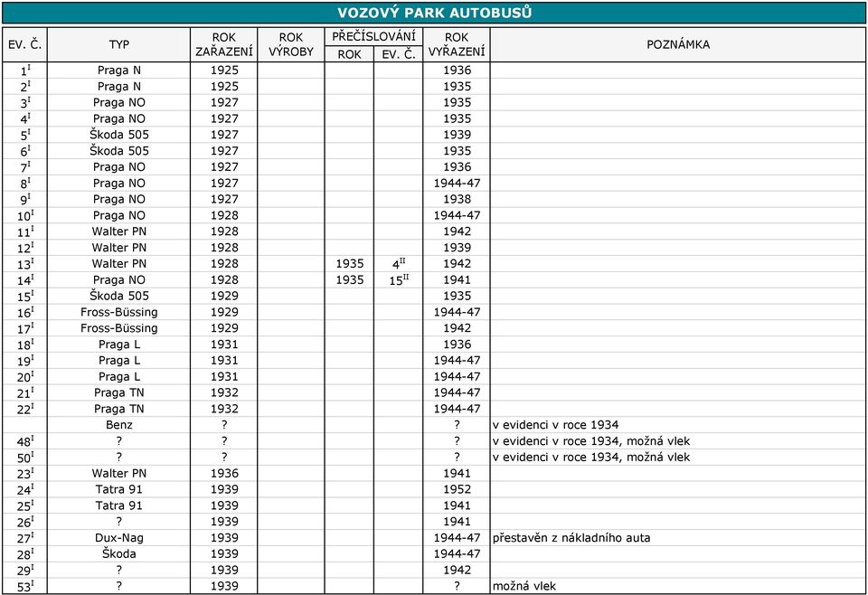This screenshot has height=595, width=868.
Task: Click type Praga N in row 1
Action: point(119,71)
